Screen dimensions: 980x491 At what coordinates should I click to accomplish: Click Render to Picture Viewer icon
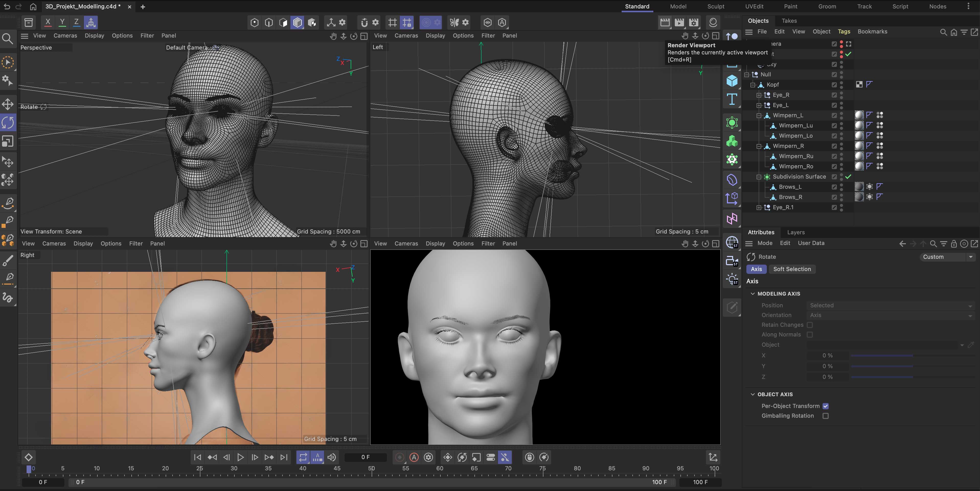[679, 22]
